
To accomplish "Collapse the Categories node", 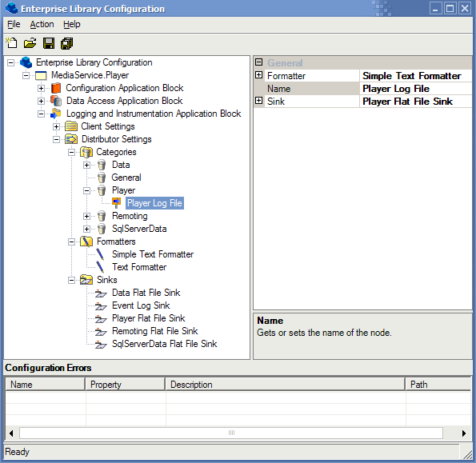I will pyautogui.click(x=72, y=152).
